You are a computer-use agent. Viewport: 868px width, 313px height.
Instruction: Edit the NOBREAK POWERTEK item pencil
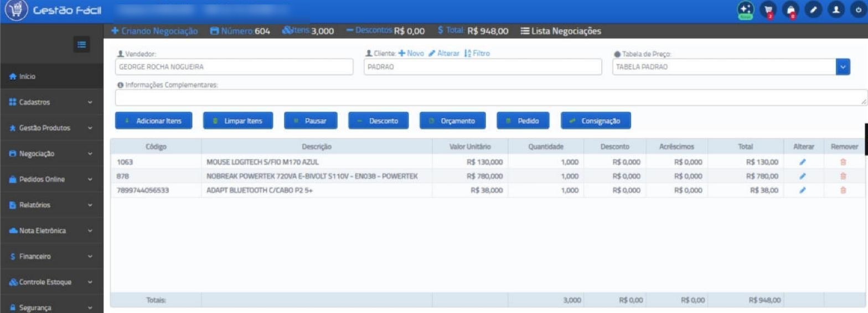click(803, 176)
